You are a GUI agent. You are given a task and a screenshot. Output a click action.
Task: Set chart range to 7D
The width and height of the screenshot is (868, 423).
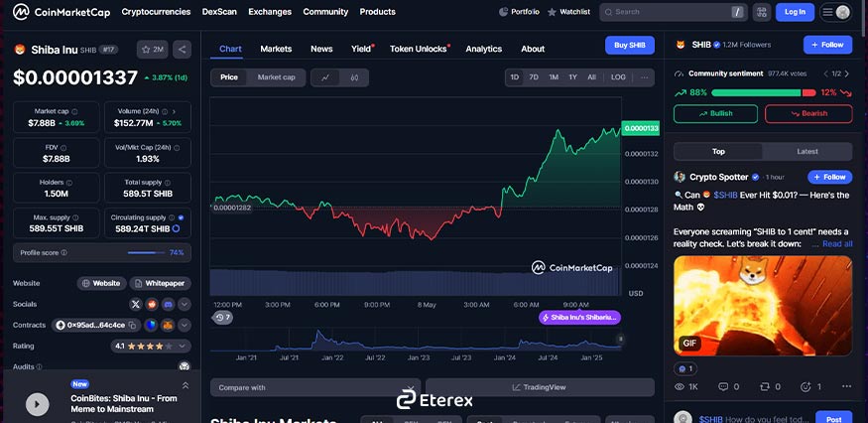(x=534, y=77)
